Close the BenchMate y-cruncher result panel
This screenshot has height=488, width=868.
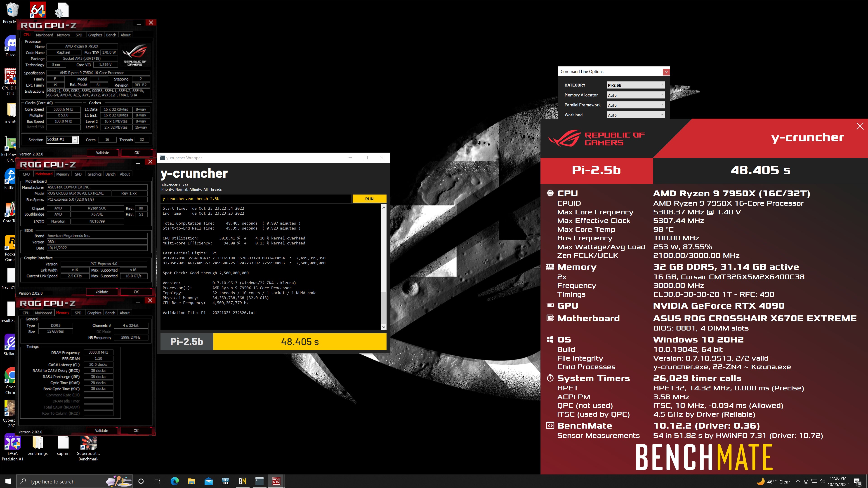[860, 126]
